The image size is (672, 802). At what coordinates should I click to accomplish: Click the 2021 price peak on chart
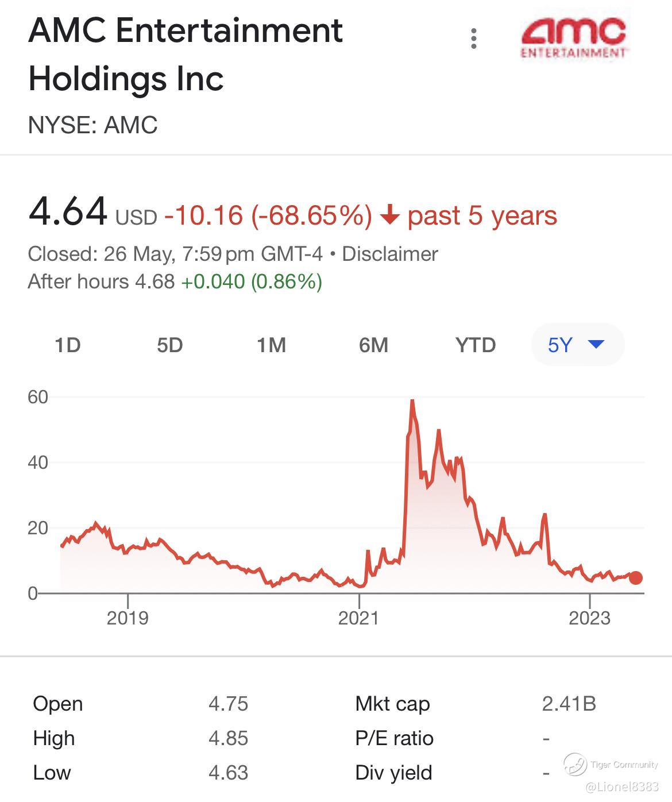coord(412,402)
